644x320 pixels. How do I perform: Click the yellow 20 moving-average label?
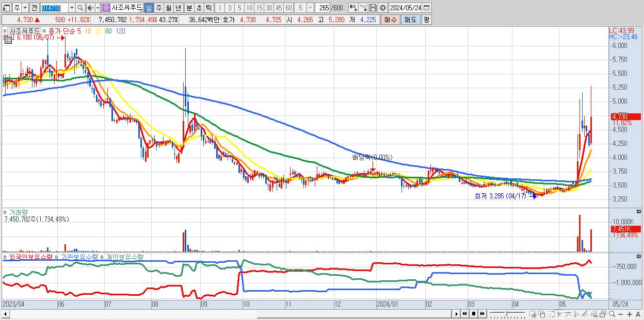(98, 31)
